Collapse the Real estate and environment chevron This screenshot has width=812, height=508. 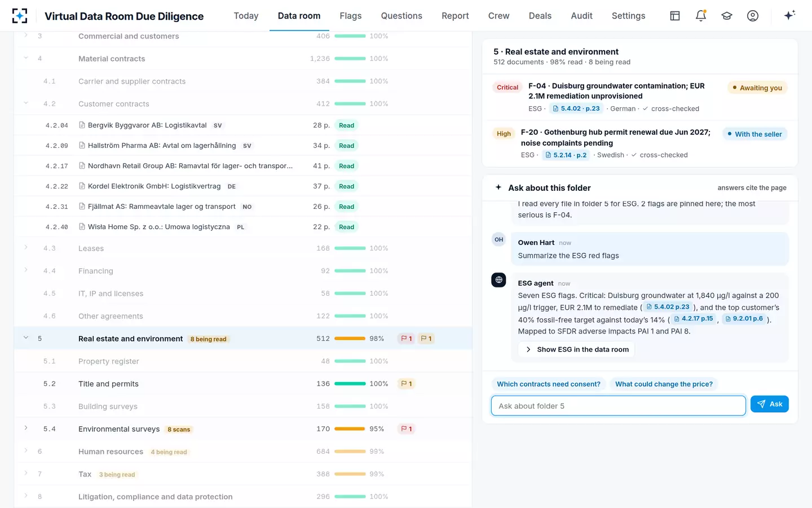[x=26, y=338]
